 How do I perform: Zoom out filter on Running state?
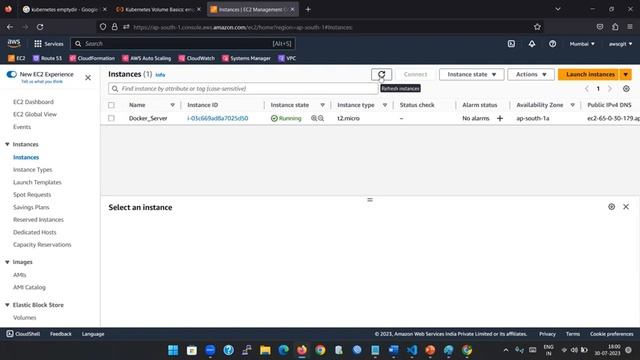321,118
